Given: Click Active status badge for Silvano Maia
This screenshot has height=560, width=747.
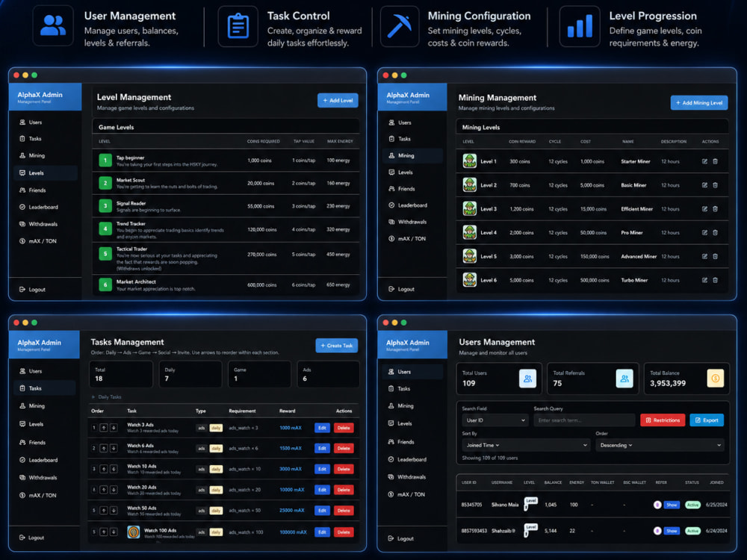Looking at the screenshot, I should pyautogui.click(x=692, y=505).
